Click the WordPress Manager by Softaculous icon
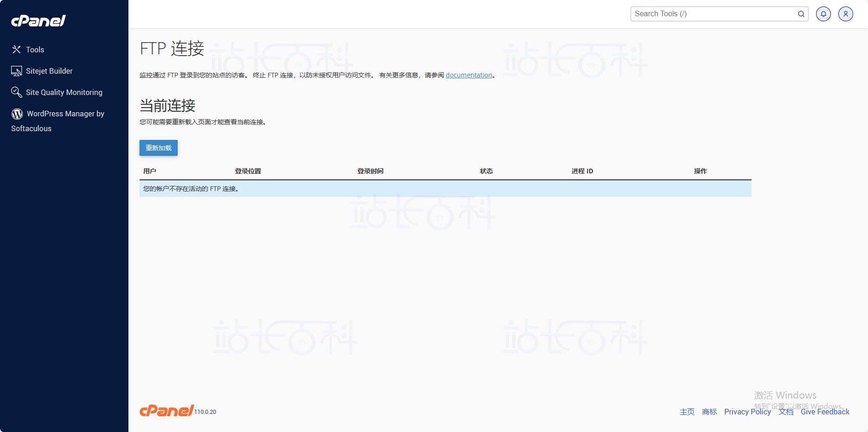Image resolution: width=868 pixels, height=432 pixels. coord(17,114)
